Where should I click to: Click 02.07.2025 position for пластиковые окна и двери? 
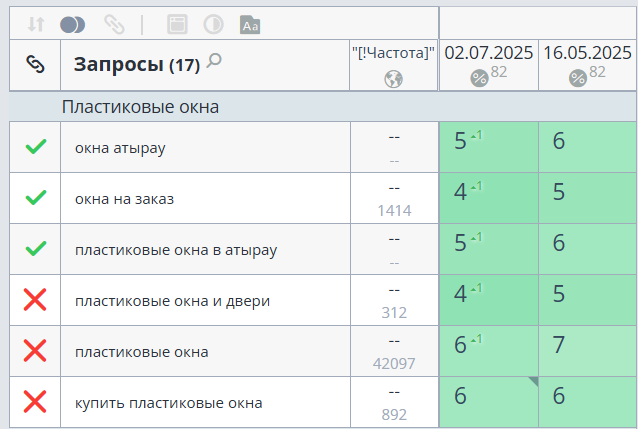click(x=489, y=300)
